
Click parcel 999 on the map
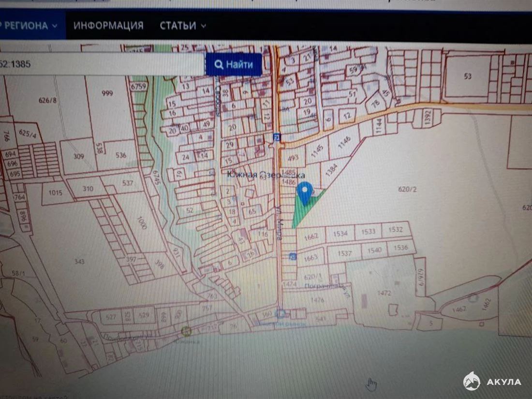(107, 93)
